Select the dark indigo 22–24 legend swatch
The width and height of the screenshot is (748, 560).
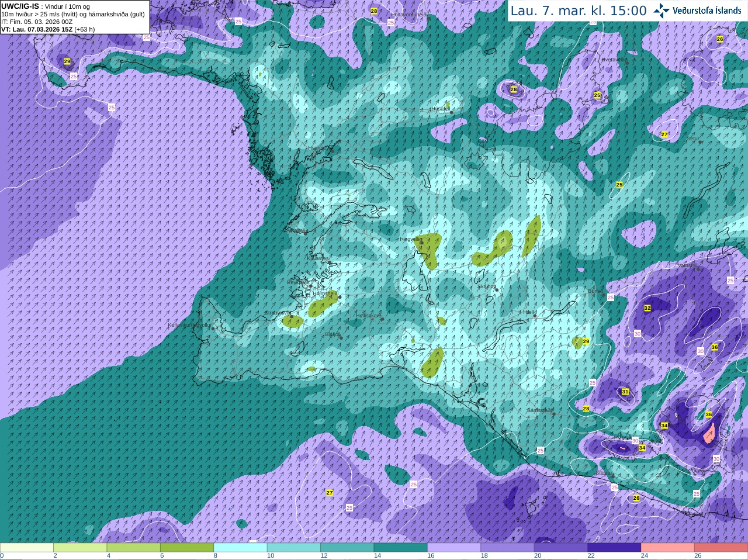pyautogui.click(x=615, y=548)
